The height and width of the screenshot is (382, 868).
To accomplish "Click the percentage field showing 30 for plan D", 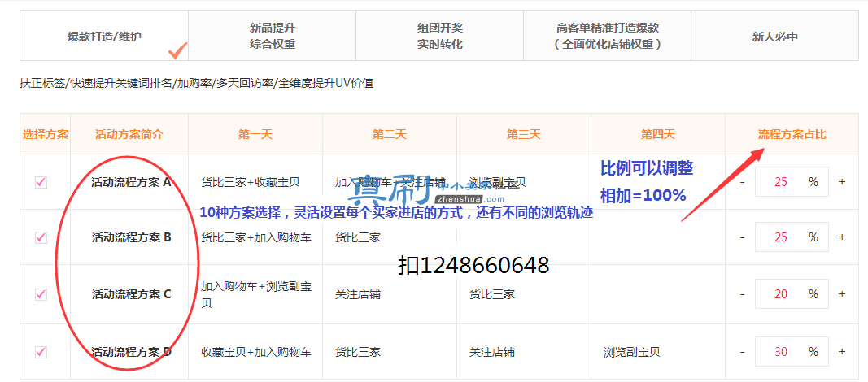I will pyautogui.click(x=792, y=352).
